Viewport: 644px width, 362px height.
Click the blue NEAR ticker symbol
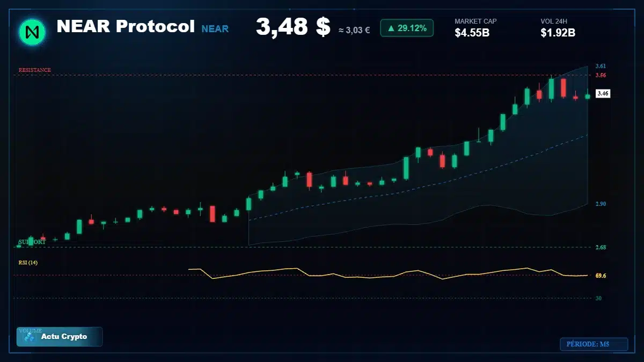tap(215, 29)
